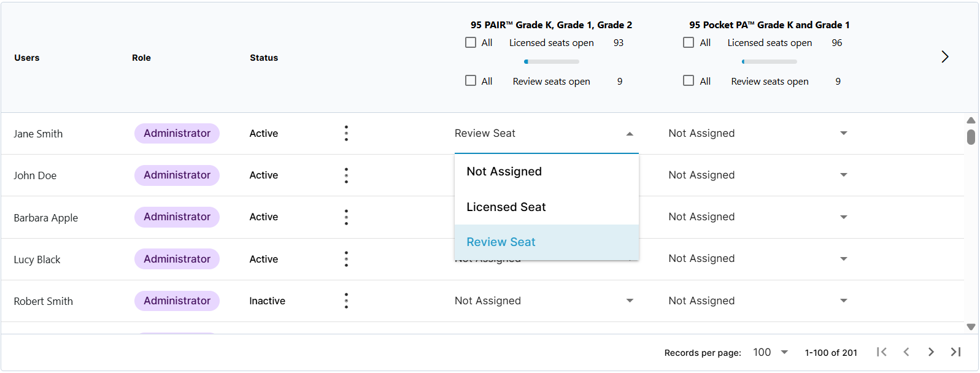Check All licensed seats for 95 Pocket PA
Image resolution: width=980 pixels, height=373 pixels.
(x=689, y=43)
